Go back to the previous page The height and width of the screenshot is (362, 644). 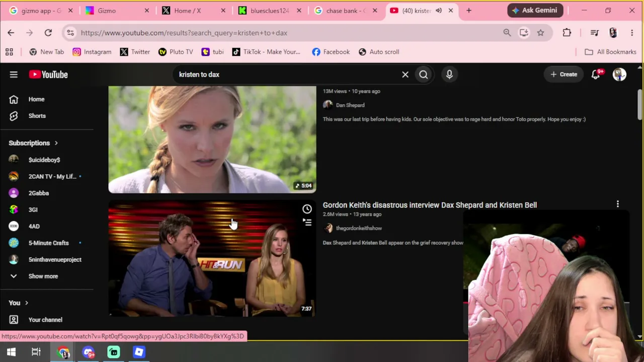click(x=11, y=33)
